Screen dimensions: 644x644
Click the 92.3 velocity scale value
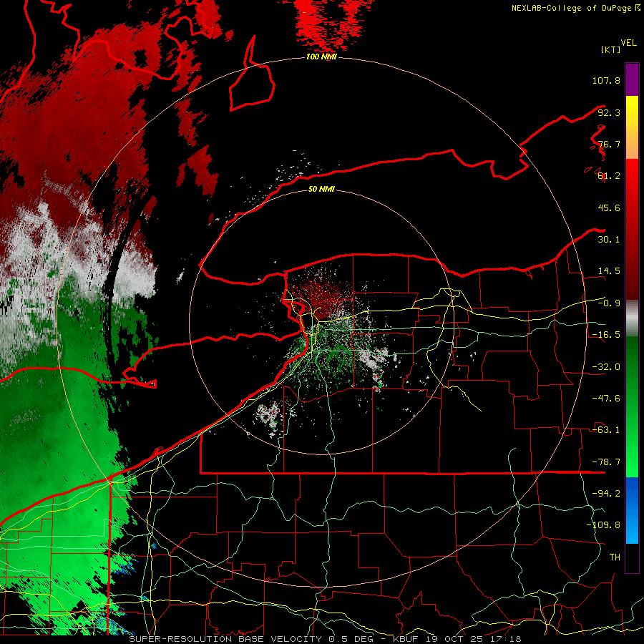click(609, 112)
